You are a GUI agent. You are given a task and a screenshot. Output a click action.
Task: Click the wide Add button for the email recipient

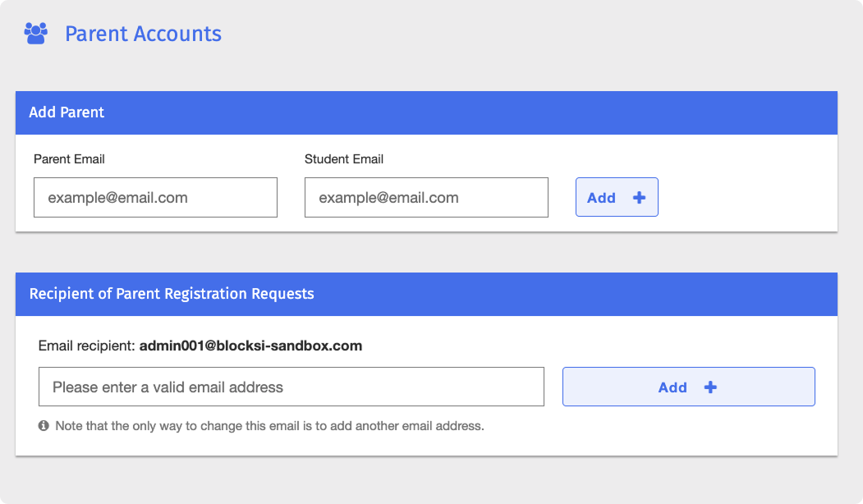click(689, 387)
